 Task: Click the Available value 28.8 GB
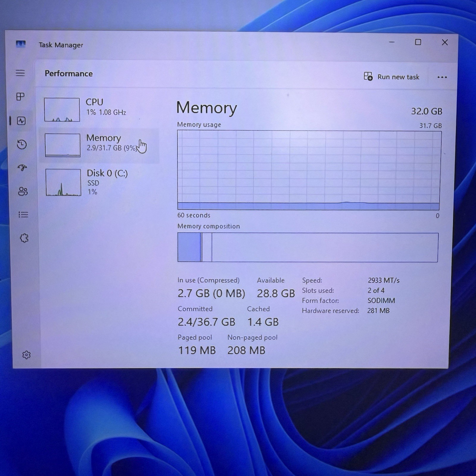tap(276, 293)
